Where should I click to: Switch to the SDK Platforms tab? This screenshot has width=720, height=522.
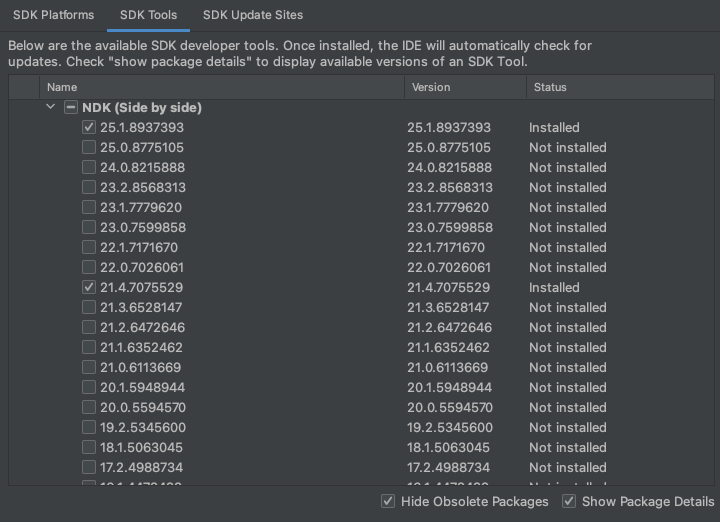tap(54, 15)
